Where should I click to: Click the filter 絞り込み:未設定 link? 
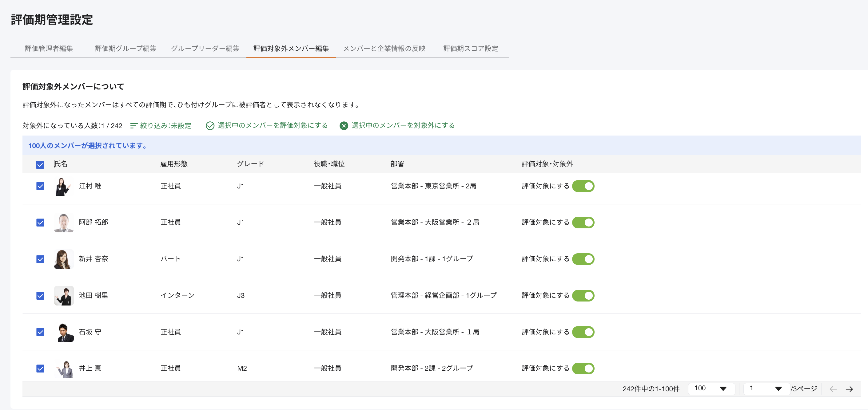161,126
